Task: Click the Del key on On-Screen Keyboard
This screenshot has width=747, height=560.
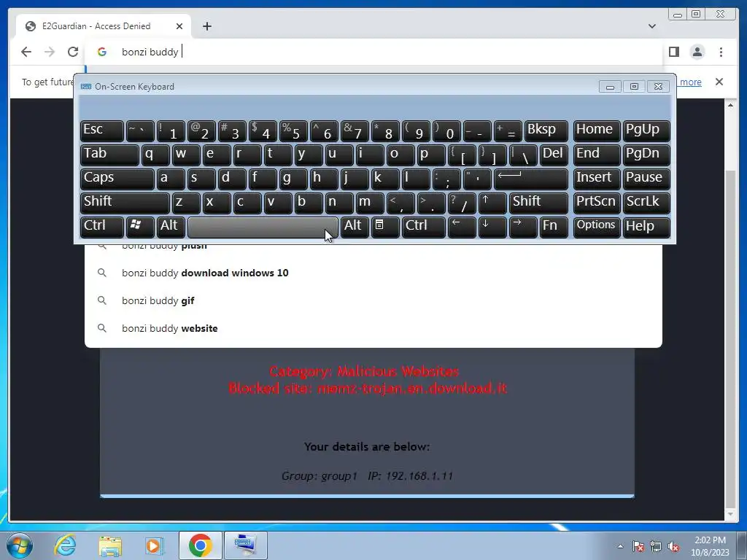Action: pyautogui.click(x=554, y=155)
